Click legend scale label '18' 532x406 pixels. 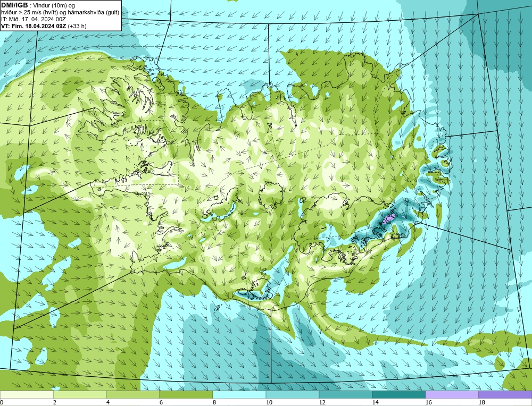tap(481, 402)
